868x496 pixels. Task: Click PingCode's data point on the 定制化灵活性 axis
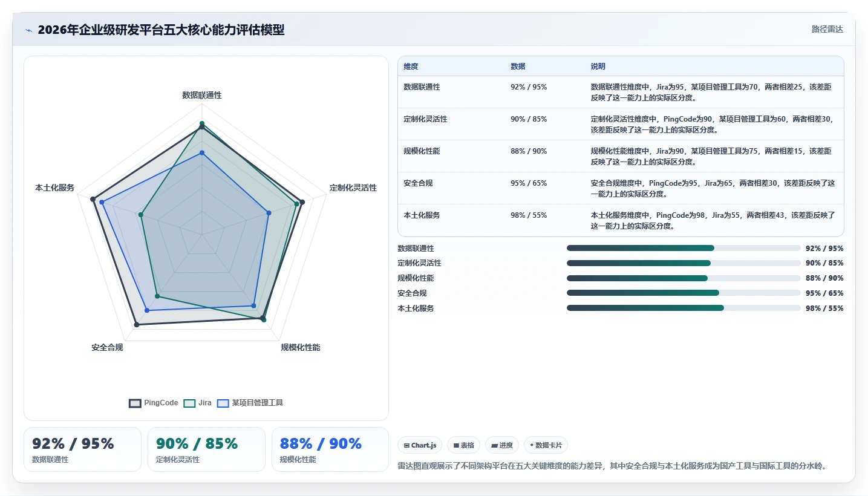pos(302,201)
